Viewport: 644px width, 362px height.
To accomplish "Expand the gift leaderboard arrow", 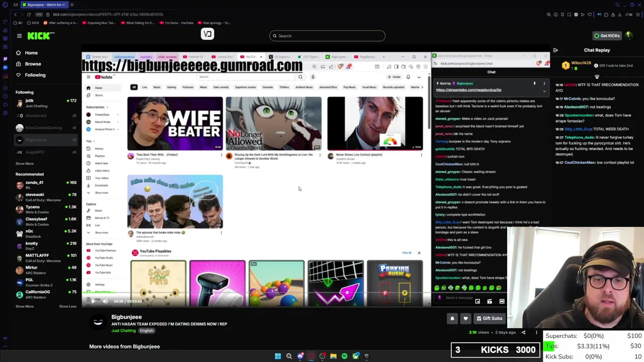I will [x=597, y=77].
